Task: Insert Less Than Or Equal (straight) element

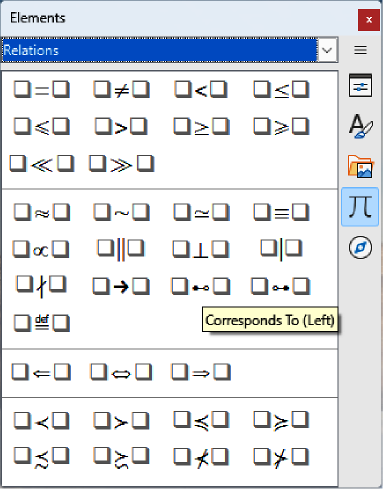Action: coord(281,90)
